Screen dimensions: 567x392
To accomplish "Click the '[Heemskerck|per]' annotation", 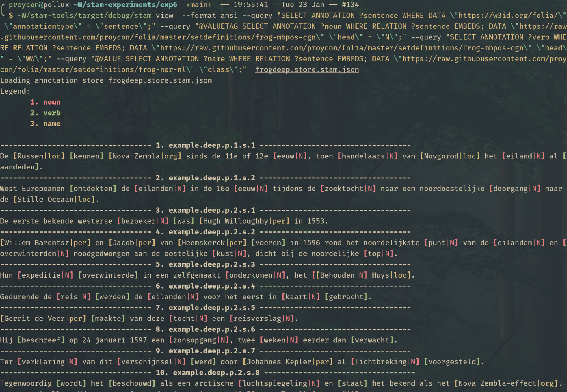I will coord(212,243).
